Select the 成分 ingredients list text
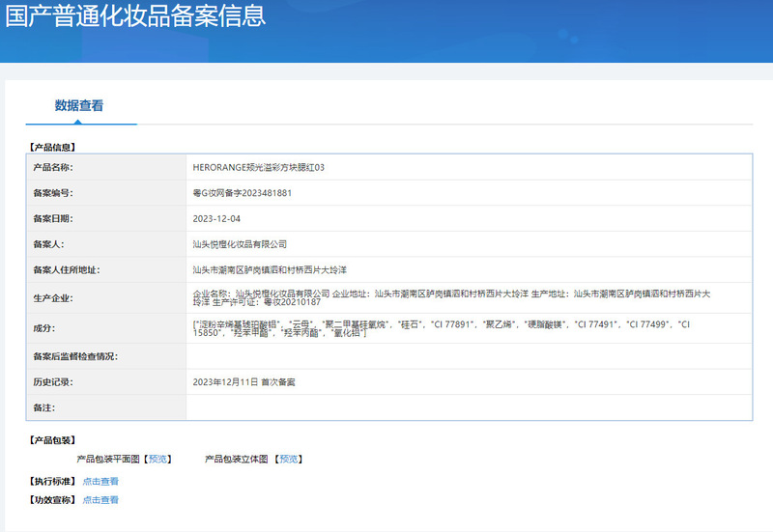The width and height of the screenshot is (773, 532). (442, 328)
